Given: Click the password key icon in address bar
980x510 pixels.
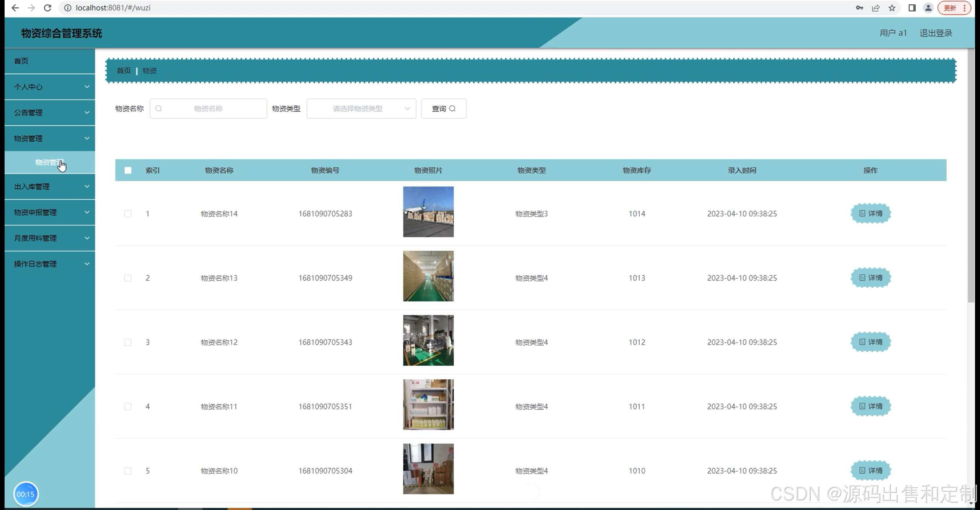Looking at the screenshot, I should coord(859,8).
